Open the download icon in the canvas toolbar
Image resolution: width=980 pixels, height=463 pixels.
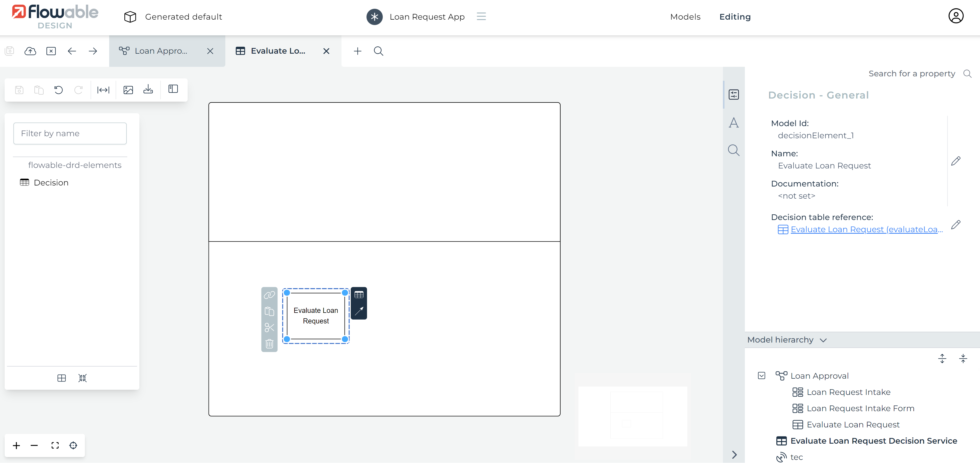pos(148,89)
